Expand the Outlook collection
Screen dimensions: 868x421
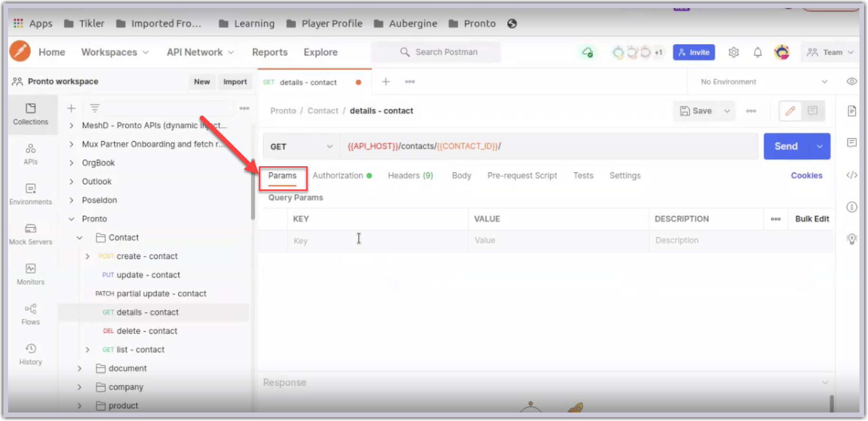(x=71, y=181)
